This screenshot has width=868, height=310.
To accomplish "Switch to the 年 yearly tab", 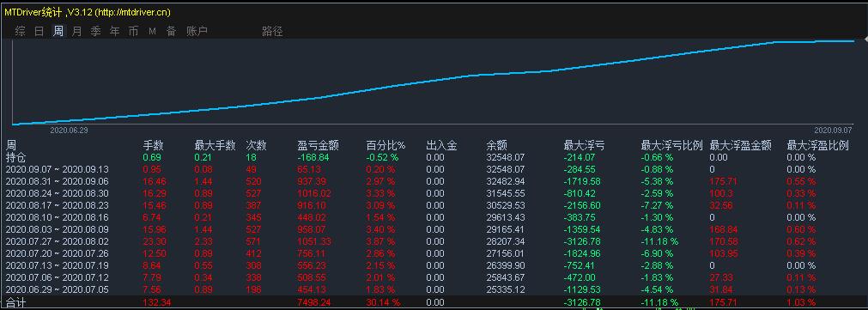I will tap(114, 31).
